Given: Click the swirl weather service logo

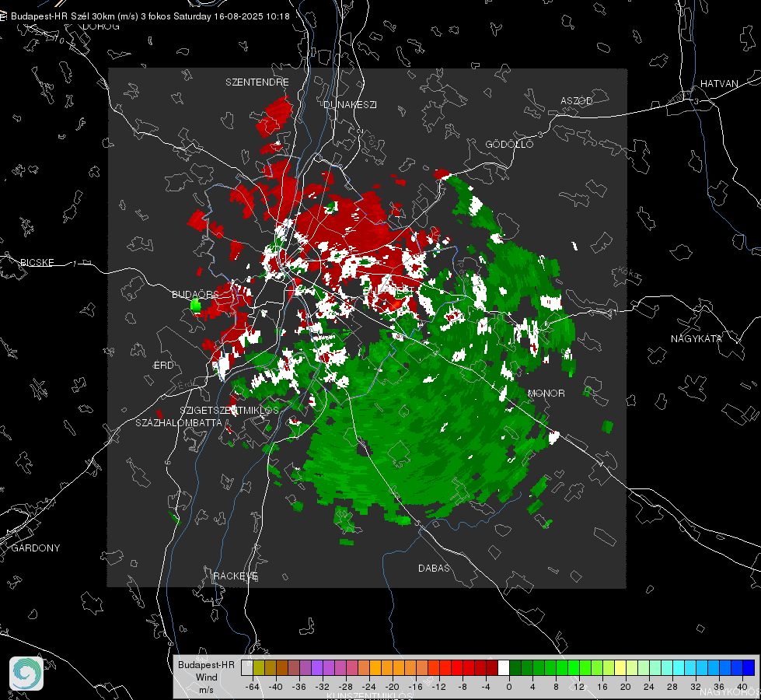Looking at the screenshot, I should 26,674.
